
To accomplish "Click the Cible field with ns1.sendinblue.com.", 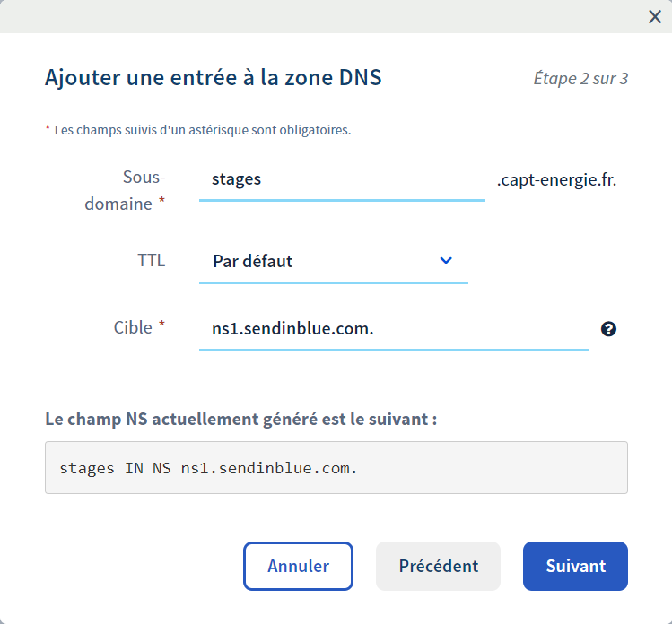I will [x=393, y=329].
